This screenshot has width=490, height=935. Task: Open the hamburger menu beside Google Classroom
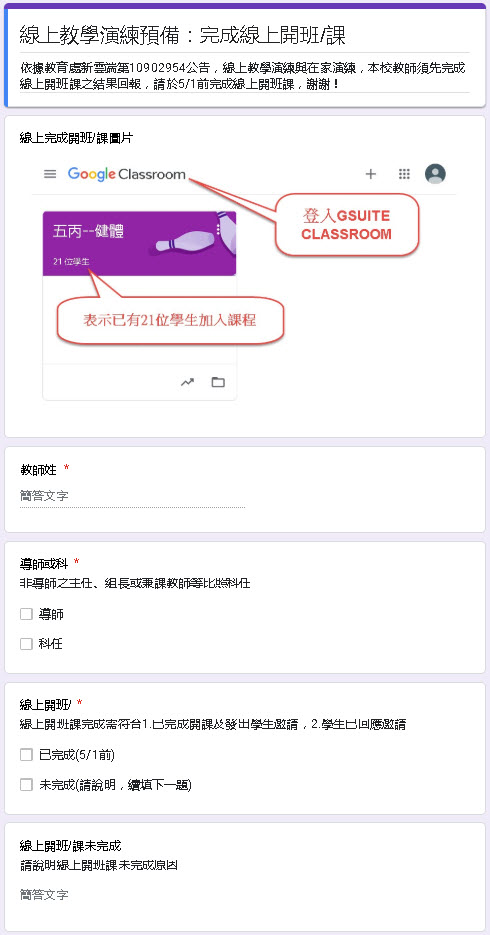[50, 174]
